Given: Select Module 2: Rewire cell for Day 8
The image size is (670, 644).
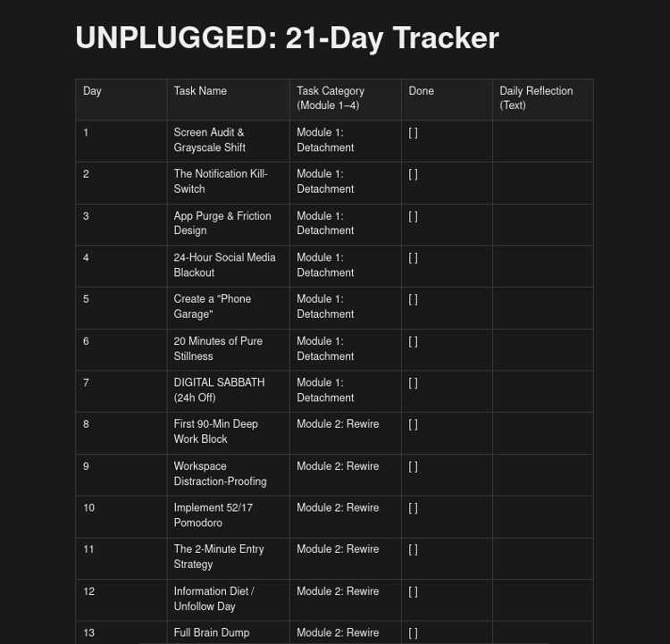Looking at the screenshot, I should 345,433.
